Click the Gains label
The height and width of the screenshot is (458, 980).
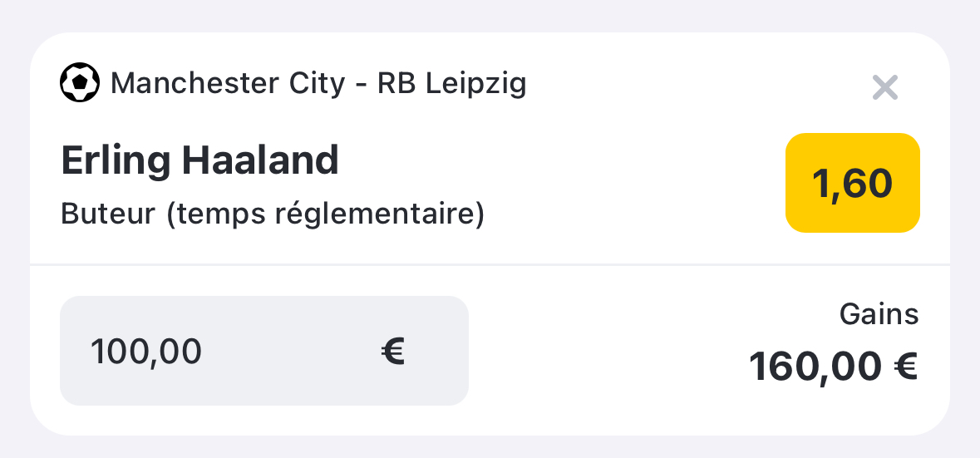(879, 314)
